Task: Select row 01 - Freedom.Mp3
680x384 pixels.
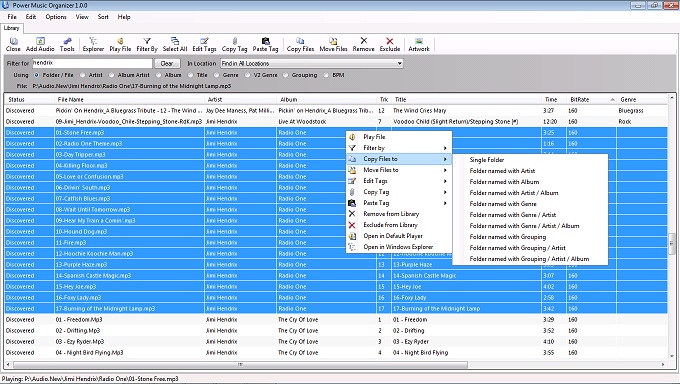Action: pyautogui.click(x=336, y=320)
